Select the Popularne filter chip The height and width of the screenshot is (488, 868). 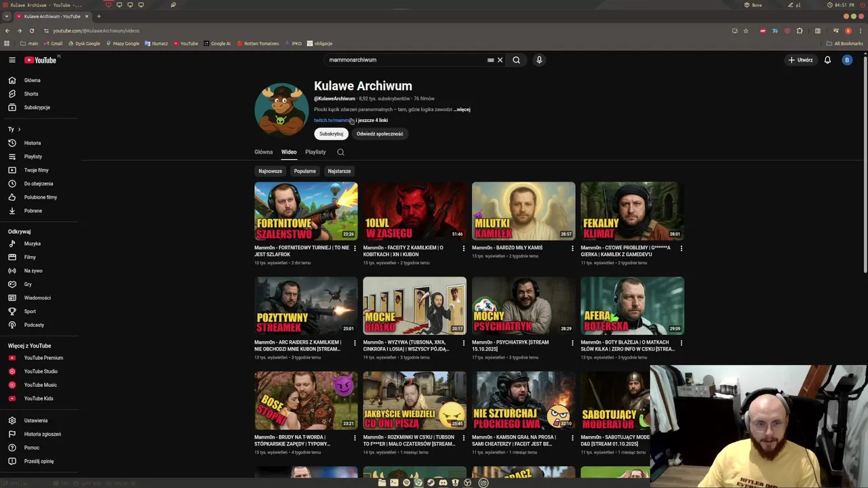(304, 171)
